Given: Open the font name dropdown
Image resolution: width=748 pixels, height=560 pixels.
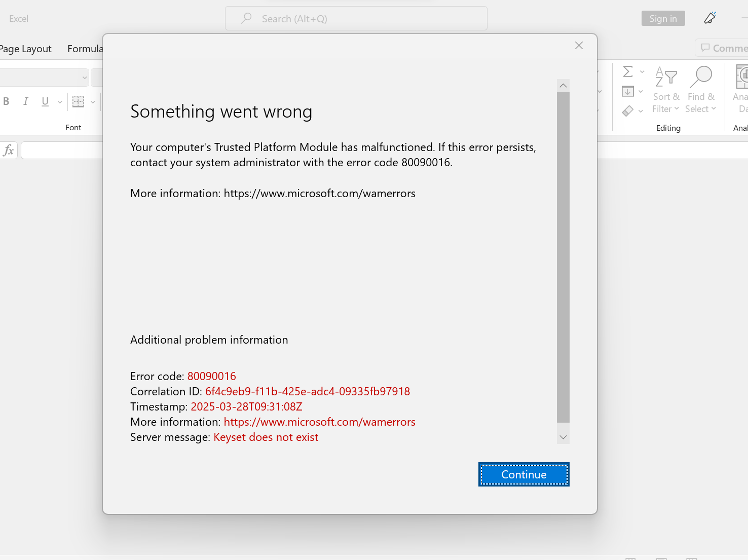Looking at the screenshot, I should click(84, 78).
